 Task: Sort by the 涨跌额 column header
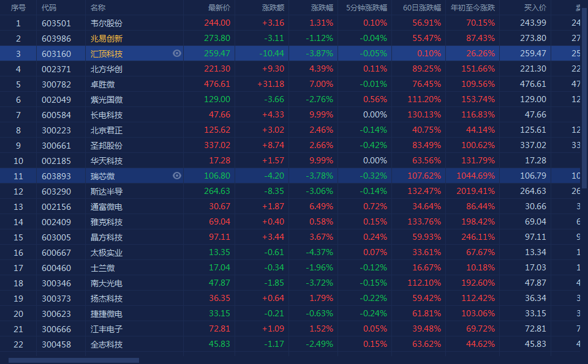(x=273, y=8)
